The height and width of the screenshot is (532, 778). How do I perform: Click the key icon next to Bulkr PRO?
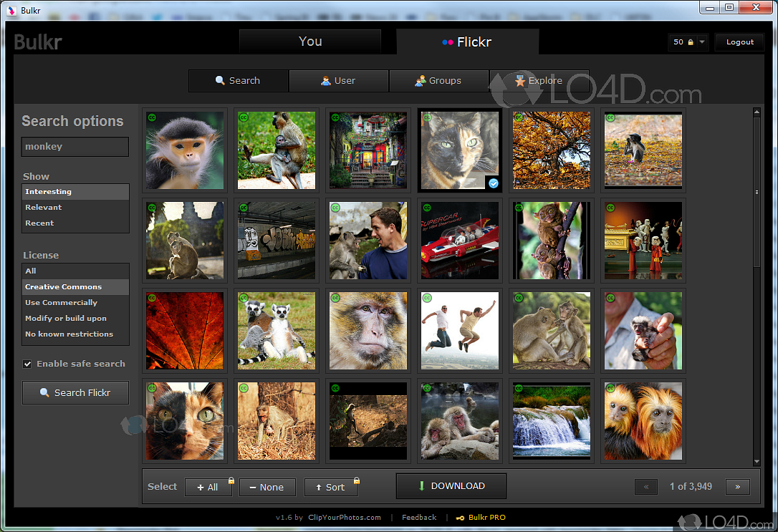coord(460,517)
